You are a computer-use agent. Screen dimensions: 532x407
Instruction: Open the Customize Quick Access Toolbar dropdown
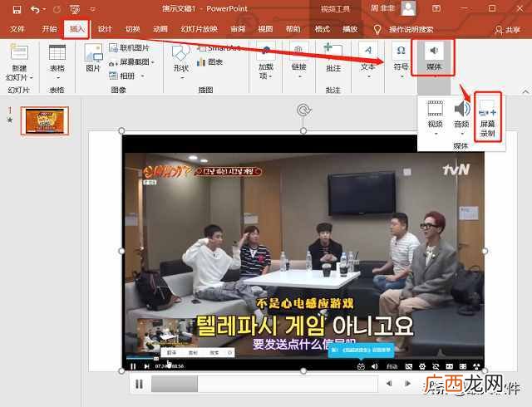92,9
